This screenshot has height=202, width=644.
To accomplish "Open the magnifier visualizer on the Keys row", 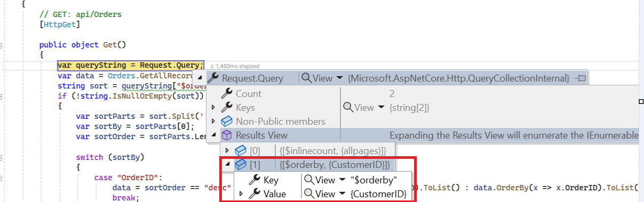I will point(348,108).
